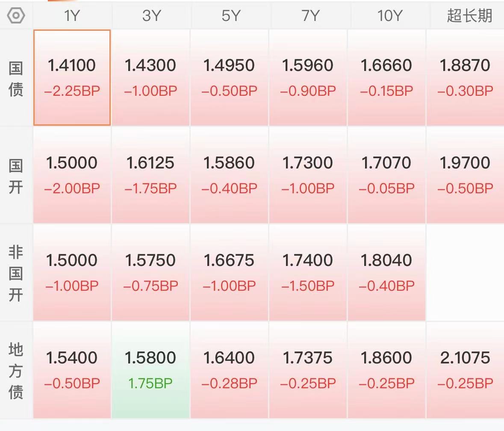The height and width of the screenshot is (431, 504).
Task: Open the 非国开 row label
Action: (x=16, y=273)
